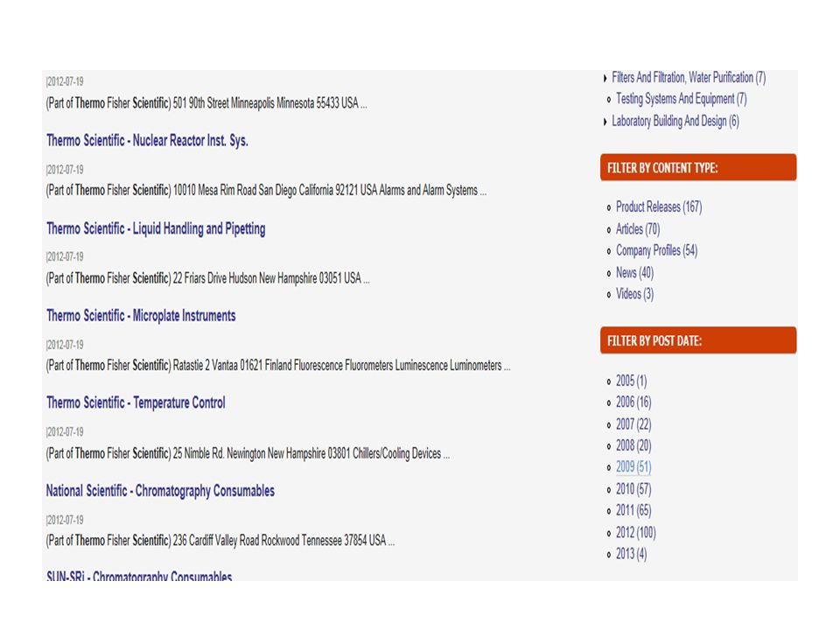Image resolution: width=840 pixels, height=630 pixels.
Task: Click the 2012-07-19 date above Nuclear Reactor snippet
Action: (x=65, y=170)
